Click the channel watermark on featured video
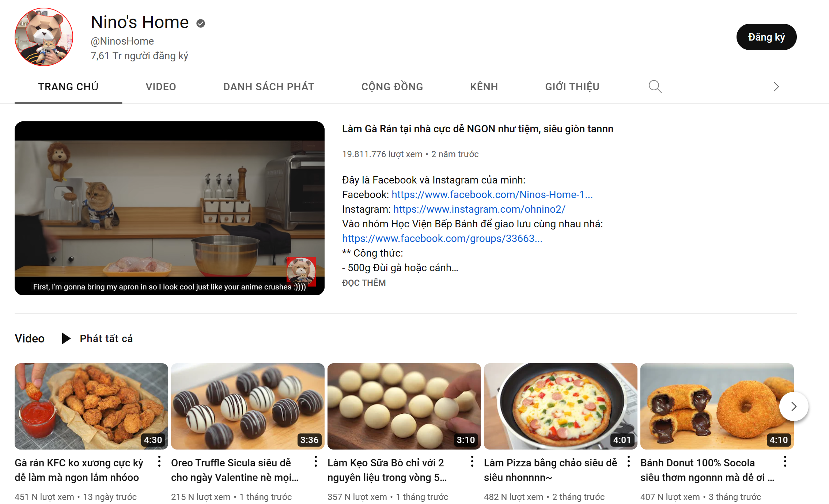The image size is (829, 504). pos(301,272)
